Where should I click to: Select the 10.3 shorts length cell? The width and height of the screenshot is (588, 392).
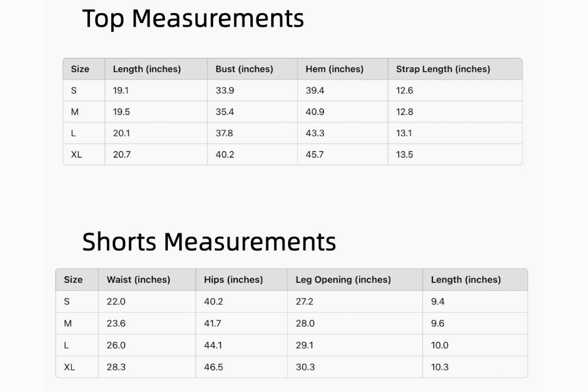(439, 367)
